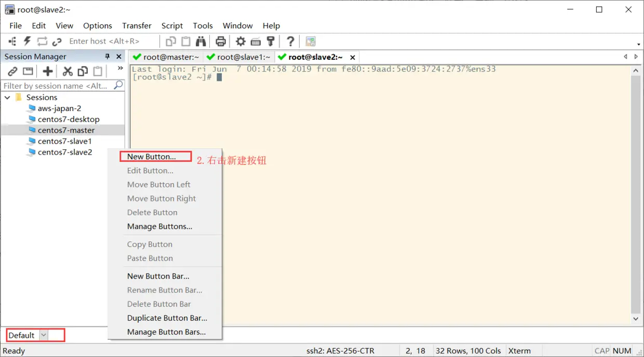Open the Public Key Assistant key icon
The image size is (644, 357).
tap(271, 42)
